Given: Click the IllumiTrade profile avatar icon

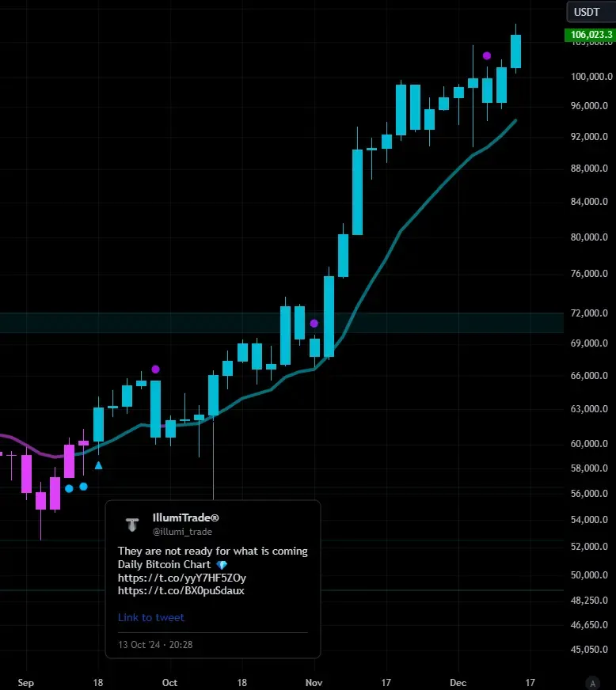Looking at the screenshot, I should click(132, 524).
